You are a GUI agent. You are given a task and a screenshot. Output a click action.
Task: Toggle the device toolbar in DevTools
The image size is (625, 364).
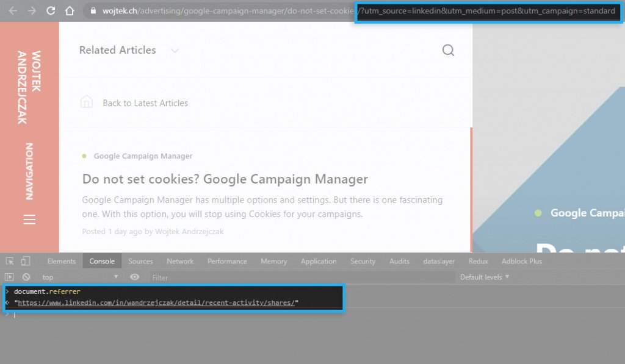26,261
